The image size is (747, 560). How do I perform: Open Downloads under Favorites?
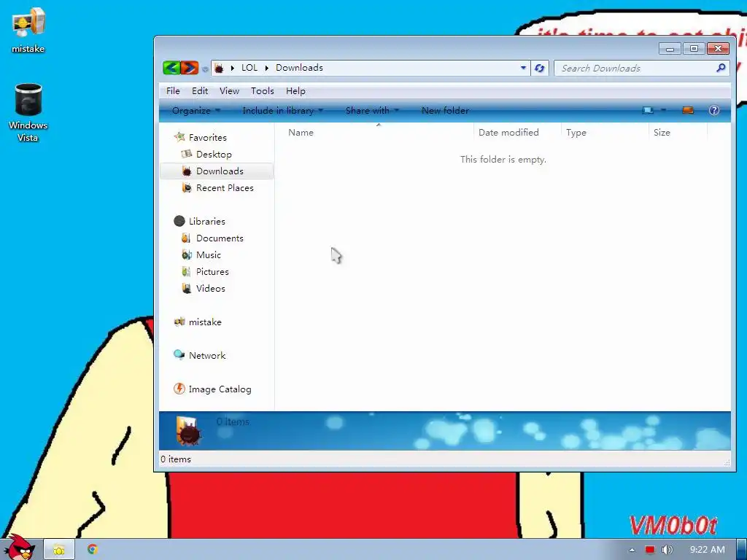pyautogui.click(x=217, y=171)
